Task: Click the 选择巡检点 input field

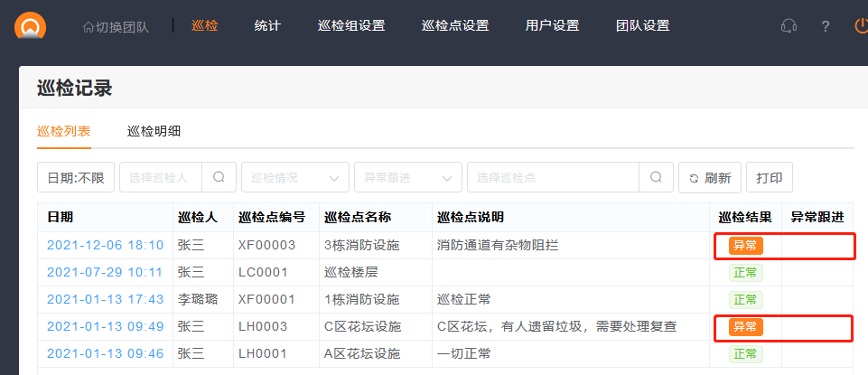Action: tap(553, 178)
